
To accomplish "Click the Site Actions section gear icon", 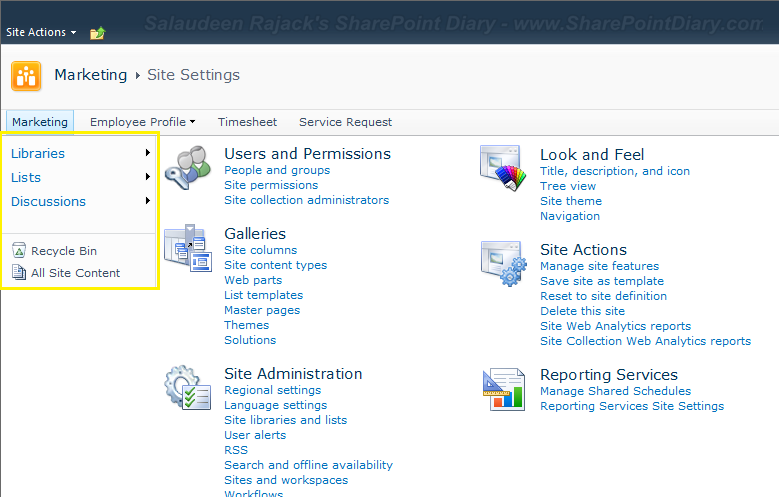I will click(503, 263).
